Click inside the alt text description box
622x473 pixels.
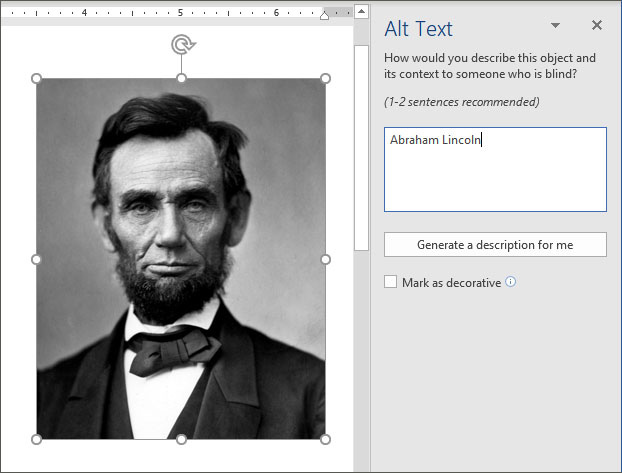point(495,169)
